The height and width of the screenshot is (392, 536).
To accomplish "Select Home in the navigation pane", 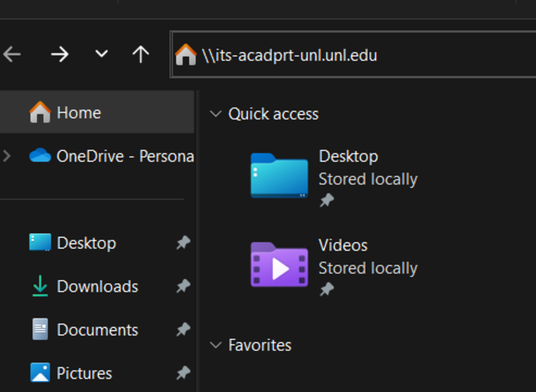I will coord(78,113).
